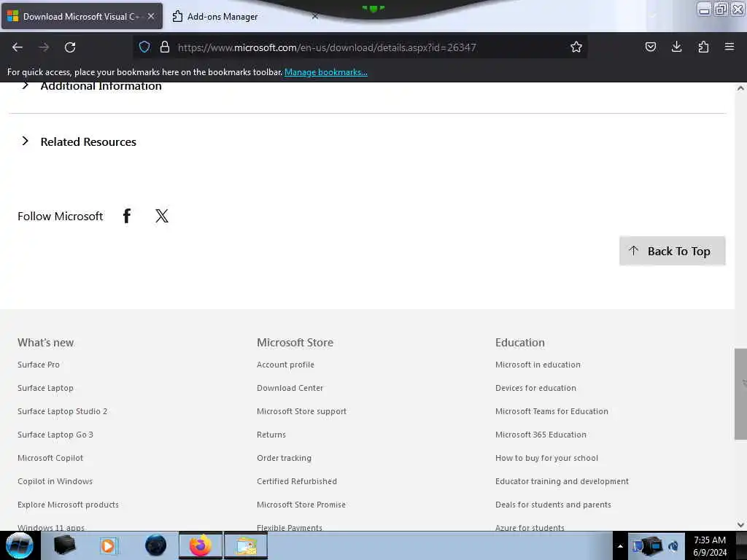Open the Microsoft Store support link

pyautogui.click(x=301, y=411)
